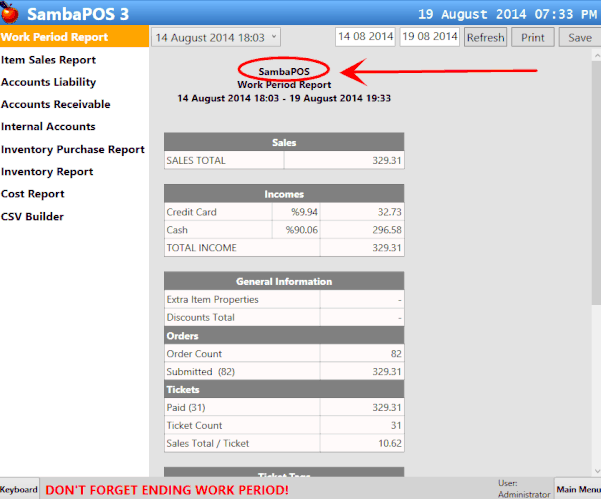Click the Sales Total / Ticket value 10.62
The image size is (601, 499).
(x=390, y=443)
